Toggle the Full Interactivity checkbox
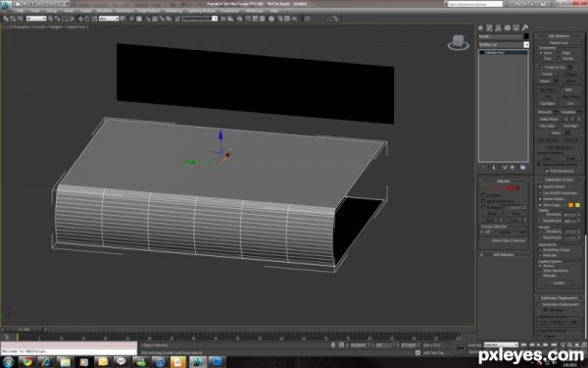The height and width of the screenshot is (368, 588). tap(547, 171)
